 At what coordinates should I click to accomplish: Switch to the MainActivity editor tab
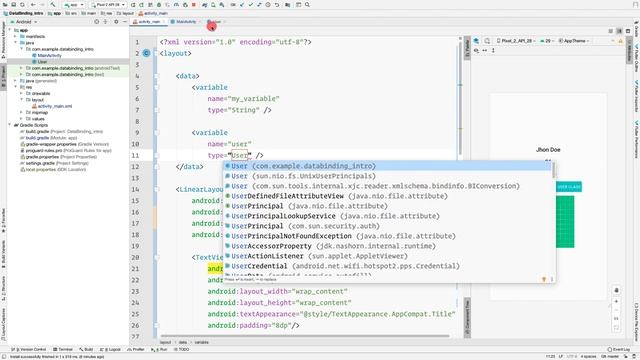pyautogui.click(x=186, y=22)
